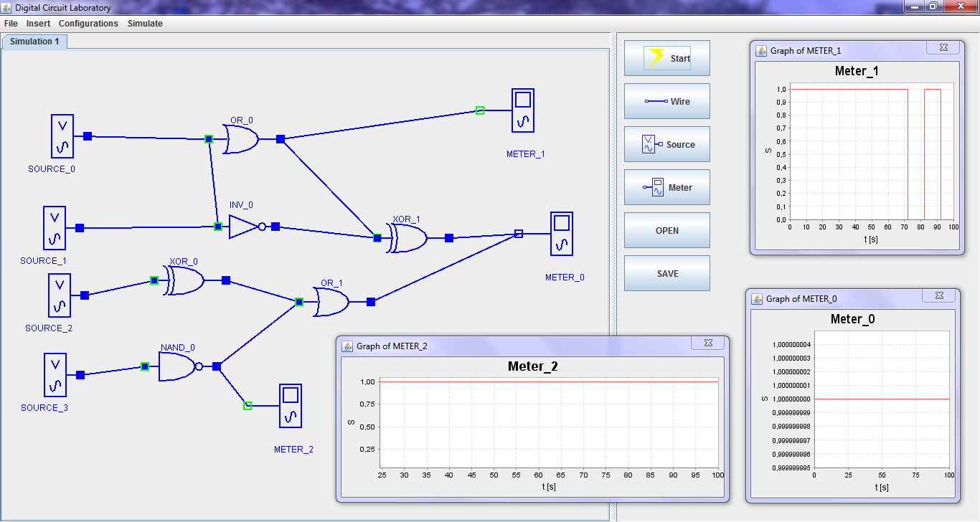Select the XOR_1 gate
The height and width of the screenshot is (522, 980).
pos(407,237)
